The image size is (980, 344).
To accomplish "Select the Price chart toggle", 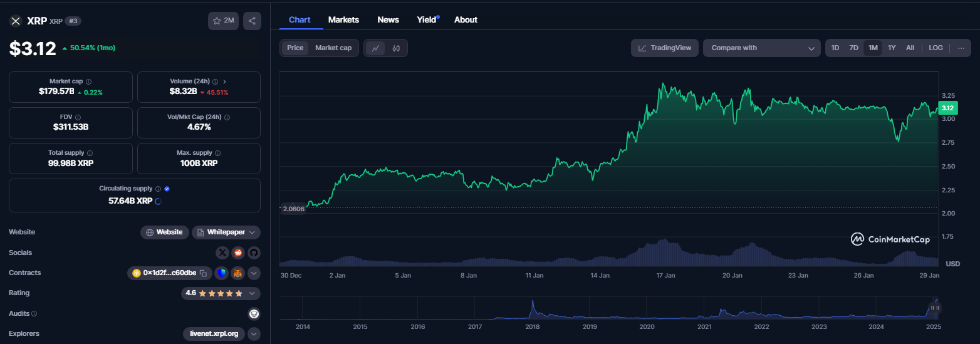I will [295, 48].
